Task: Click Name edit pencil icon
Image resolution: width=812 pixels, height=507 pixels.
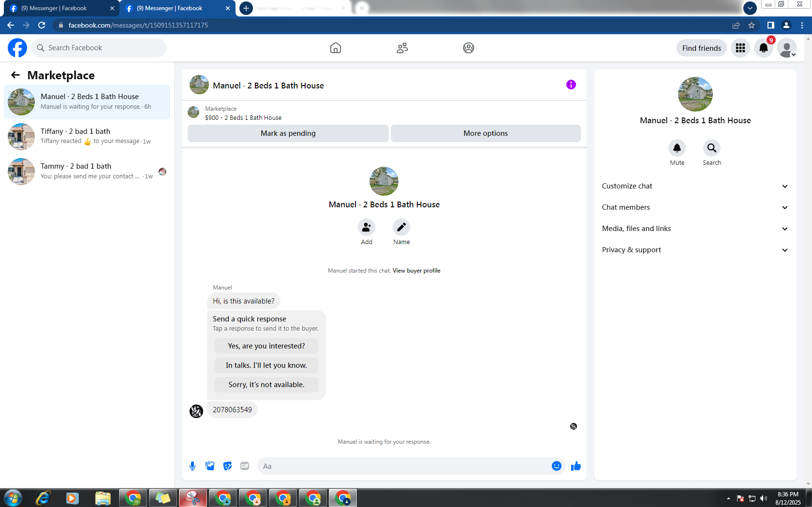Action: 401,227
